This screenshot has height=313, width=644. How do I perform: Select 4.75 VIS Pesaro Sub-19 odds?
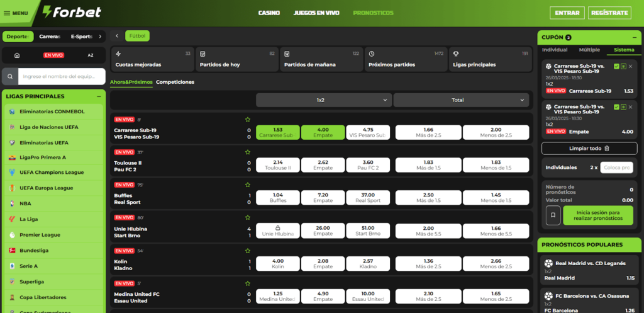368,132
